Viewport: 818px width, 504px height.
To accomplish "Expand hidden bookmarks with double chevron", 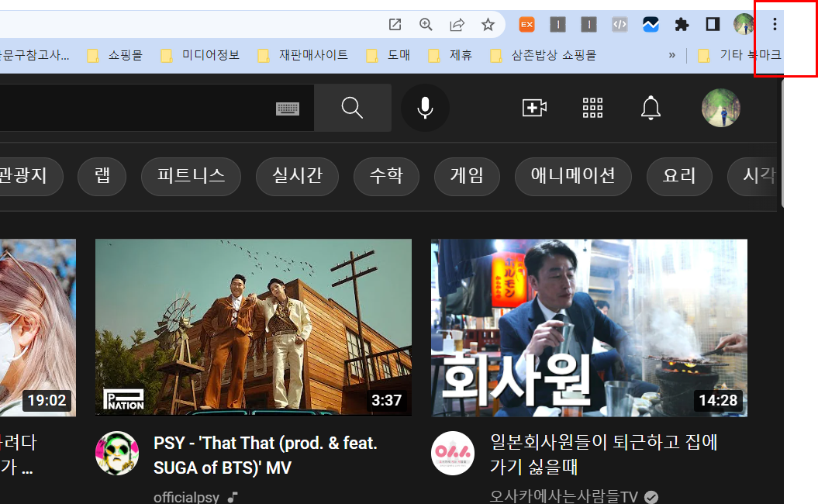I will [x=672, y=55].
